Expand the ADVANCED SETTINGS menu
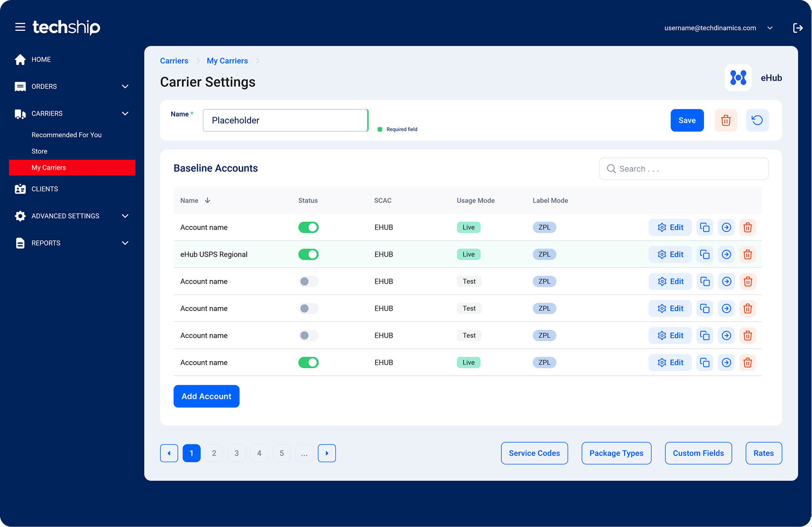 click(125, 216)
